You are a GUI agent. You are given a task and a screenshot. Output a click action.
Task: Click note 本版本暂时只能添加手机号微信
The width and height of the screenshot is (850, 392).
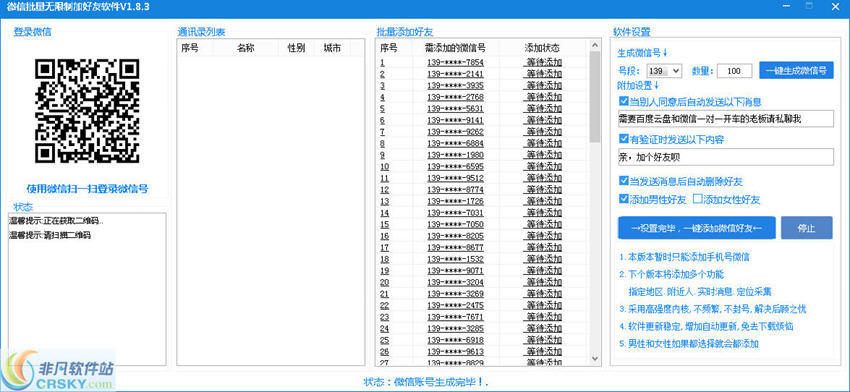click(685, 256)
